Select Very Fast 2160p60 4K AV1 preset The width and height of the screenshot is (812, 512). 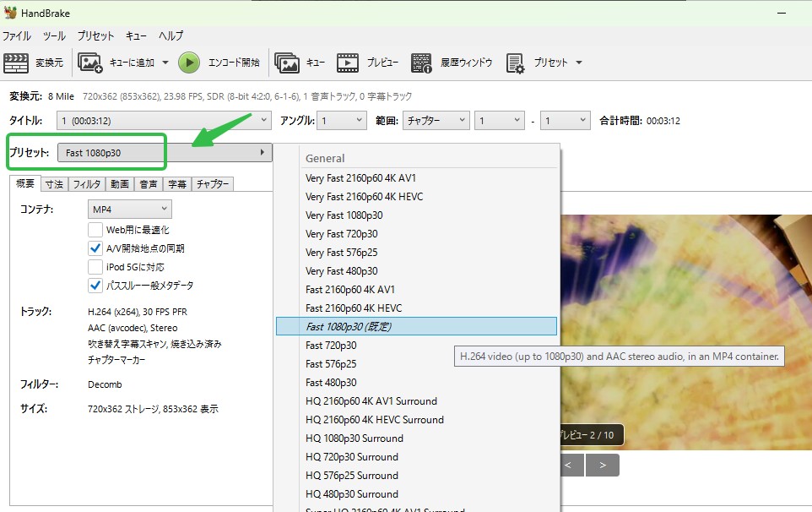pyautogui.click(x=416, y=177)
